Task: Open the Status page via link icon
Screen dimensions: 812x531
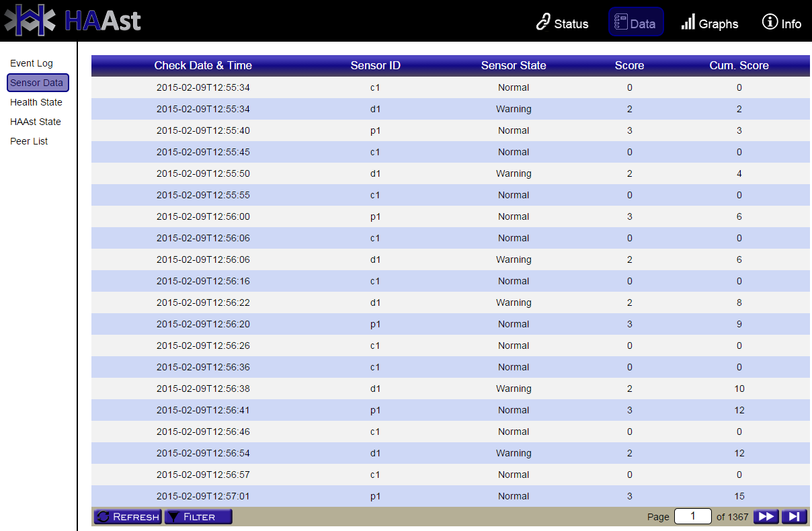Action: click(x=543, y=22)
